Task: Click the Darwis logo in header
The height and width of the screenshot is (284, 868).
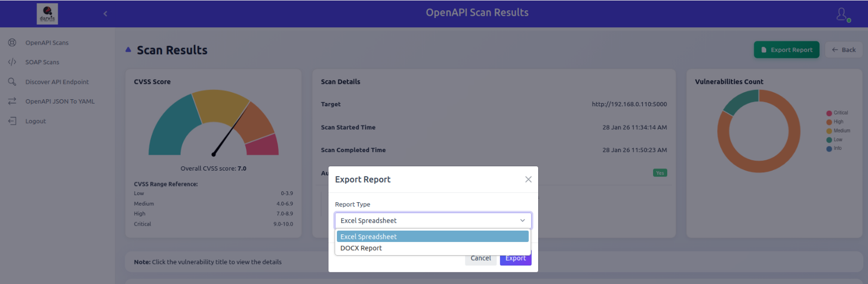Action: coord(47,14)
